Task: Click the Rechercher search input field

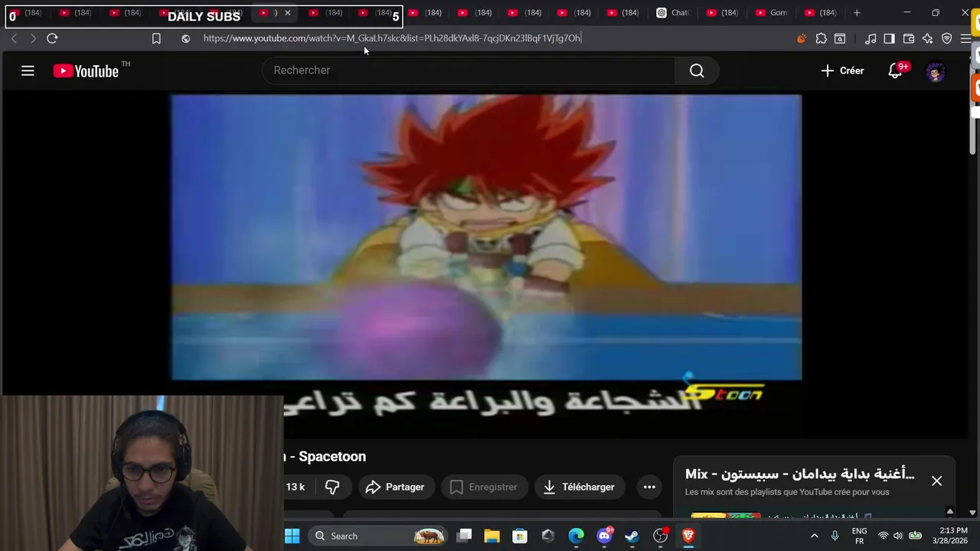Action: pos(469,70)
